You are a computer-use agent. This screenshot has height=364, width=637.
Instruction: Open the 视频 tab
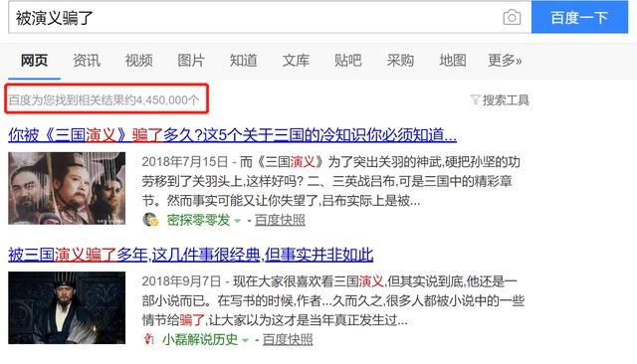click(139, 61)
